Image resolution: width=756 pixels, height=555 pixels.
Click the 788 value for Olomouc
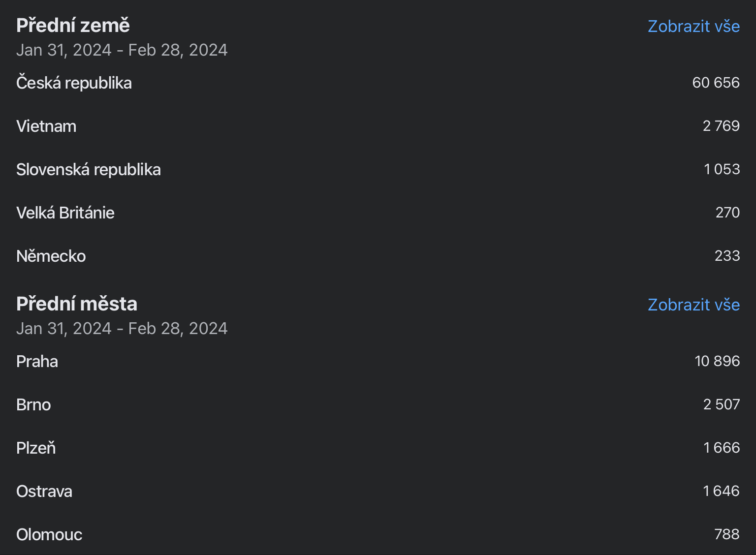(727, 534)
